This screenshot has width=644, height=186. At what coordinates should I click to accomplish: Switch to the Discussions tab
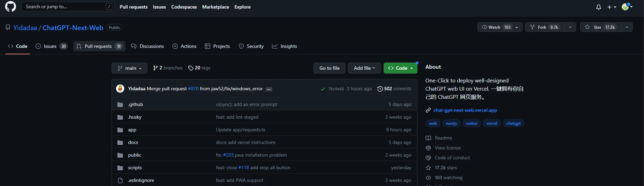click(x=147, y=46)
